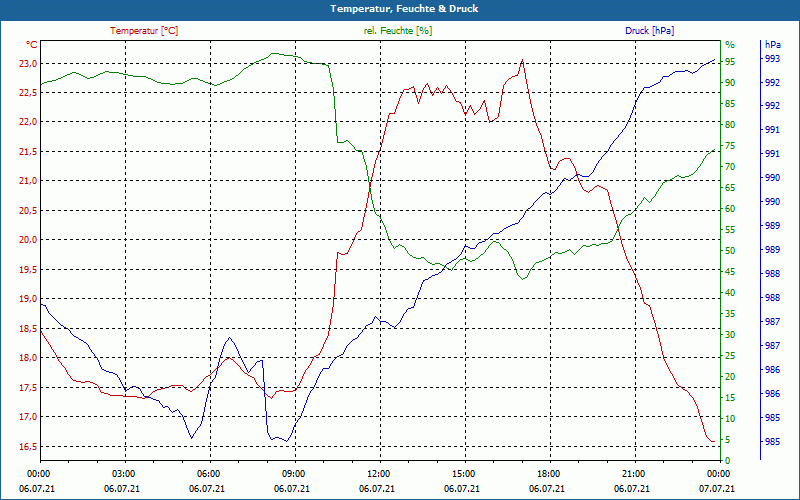Click the green '75' humidity axis value
Image resolution: width=800 pixels, height=500 pixels.
(730, 145)
